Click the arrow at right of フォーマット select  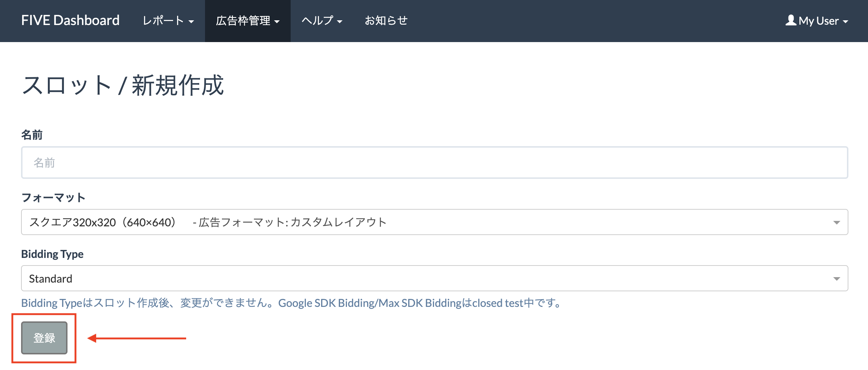tap(836, 222)
